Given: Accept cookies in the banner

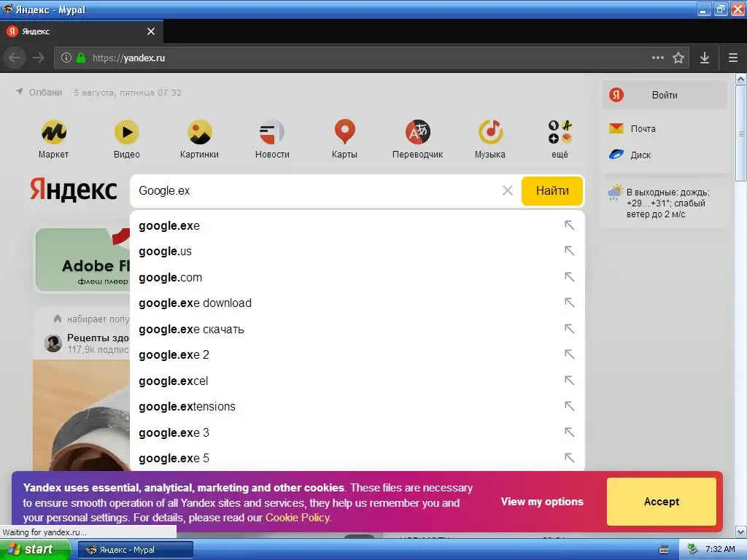Looking at the screenshot, I should point(661,502).
